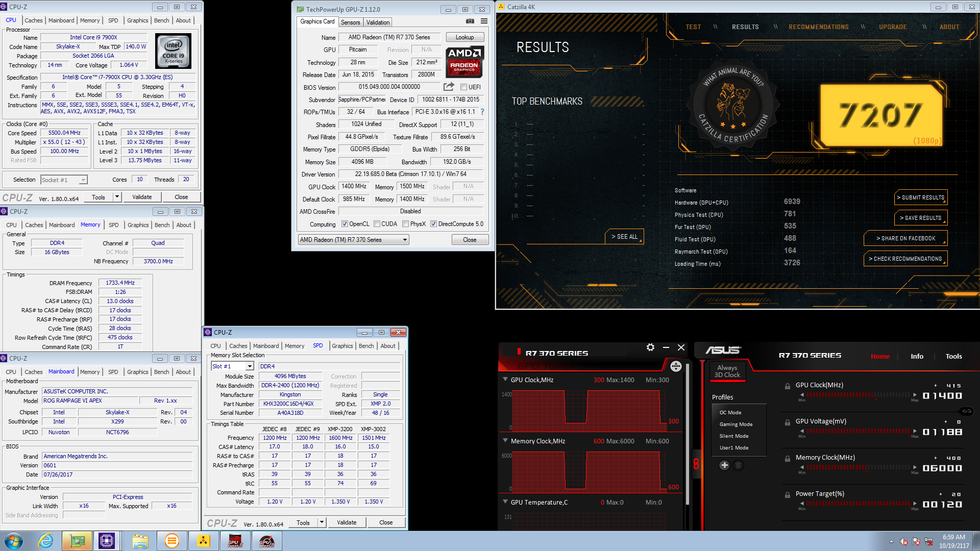This screenshot has height=551, width=980.
Task: Click the Bus Interface question mark icon
Action: pos(482,112)
